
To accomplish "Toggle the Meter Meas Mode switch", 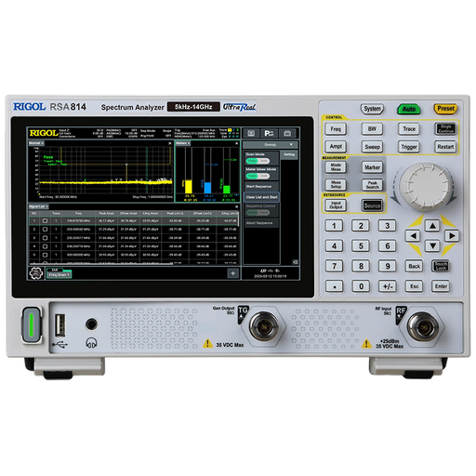I will [258, 176].
